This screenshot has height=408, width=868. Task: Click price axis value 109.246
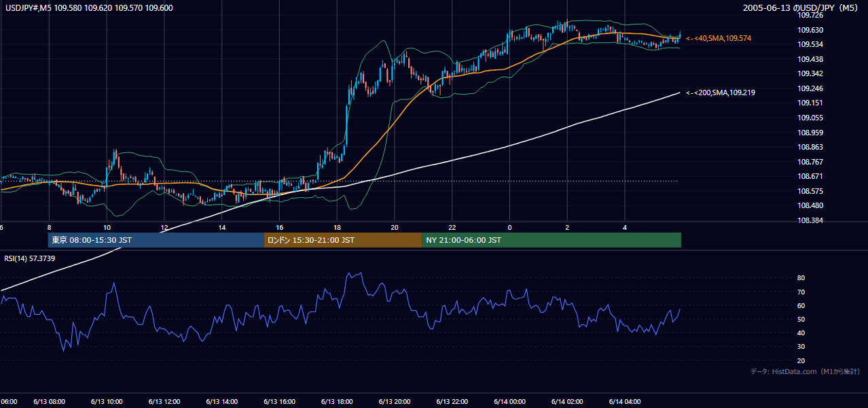810,88
